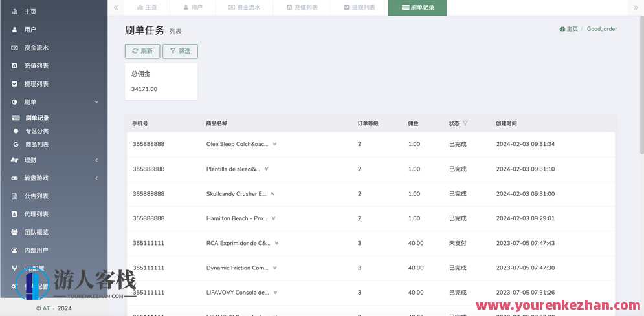Image resolution: width=644 pixels, height=316 pixels.
Task: Click the 用户 person icon in sidebar
Action: coord(15,30)
